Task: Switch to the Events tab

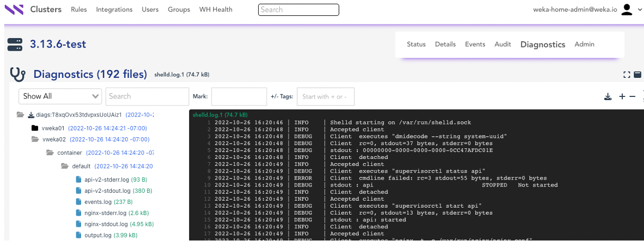Action: (x=475, y=44)
